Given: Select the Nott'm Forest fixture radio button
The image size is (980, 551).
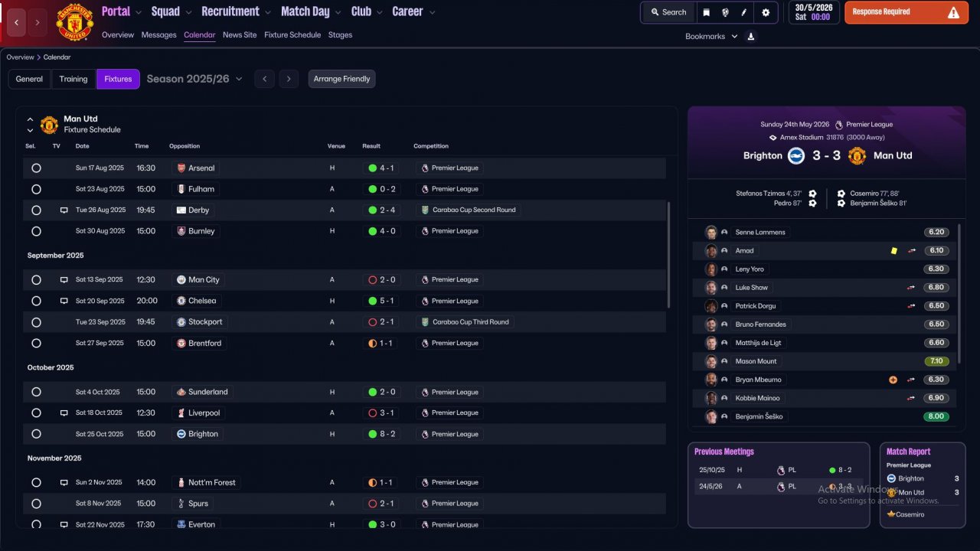Looking at the screenshot, I should click(36, 483).
